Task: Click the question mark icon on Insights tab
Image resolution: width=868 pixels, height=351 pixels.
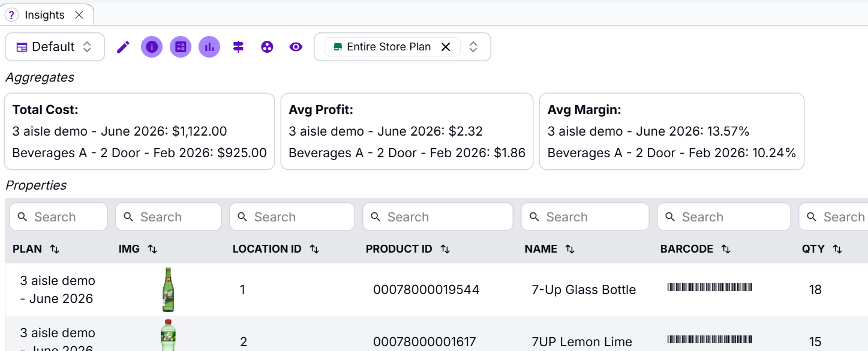Action: point(11,15)
